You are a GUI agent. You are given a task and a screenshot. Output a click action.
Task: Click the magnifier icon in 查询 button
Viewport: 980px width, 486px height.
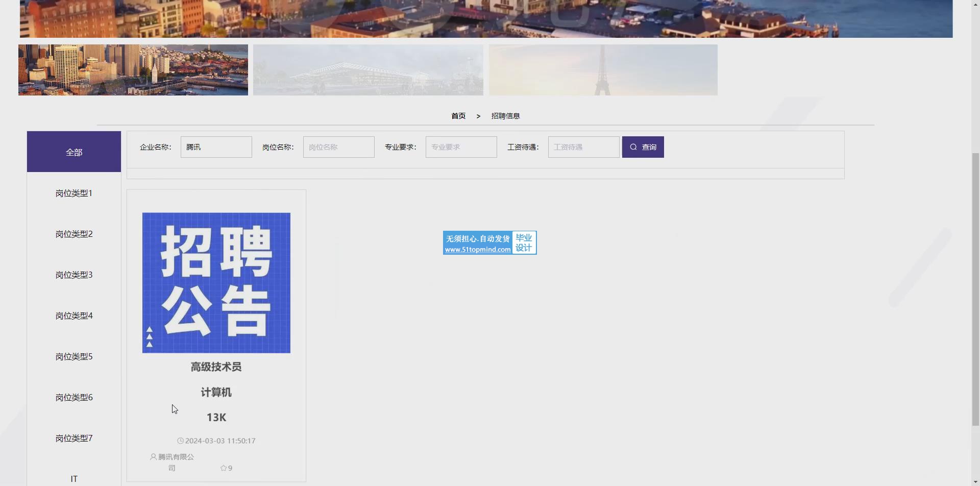click(633, 147)
